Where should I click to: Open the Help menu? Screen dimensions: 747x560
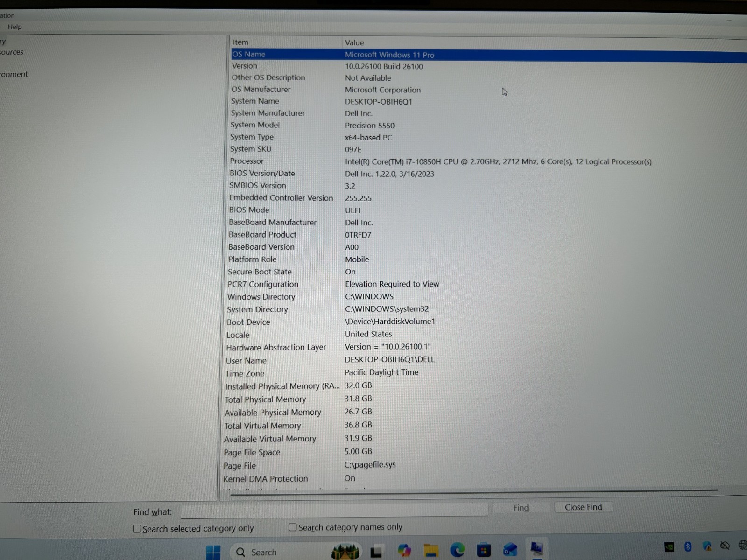(x=14, y=27)
